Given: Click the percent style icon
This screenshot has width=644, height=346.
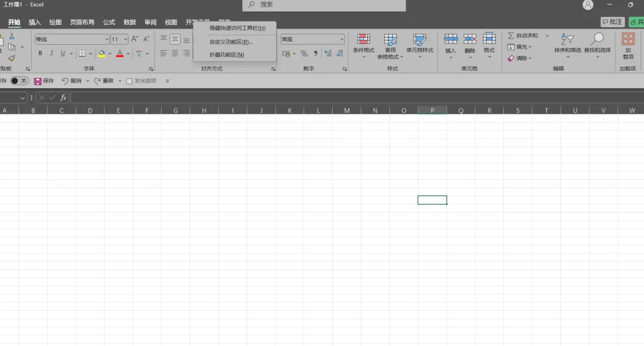Looking at the screenshot, I should [304, 53].
